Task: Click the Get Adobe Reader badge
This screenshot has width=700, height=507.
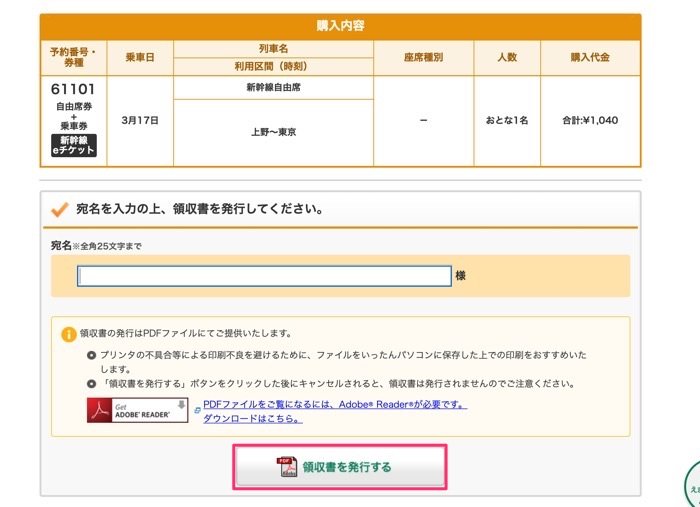Action: [x=138, y=410]
